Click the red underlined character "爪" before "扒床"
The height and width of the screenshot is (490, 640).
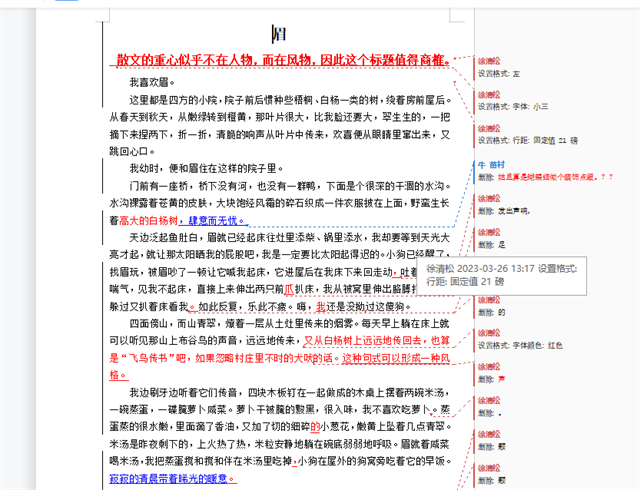[x=289, y=290]
